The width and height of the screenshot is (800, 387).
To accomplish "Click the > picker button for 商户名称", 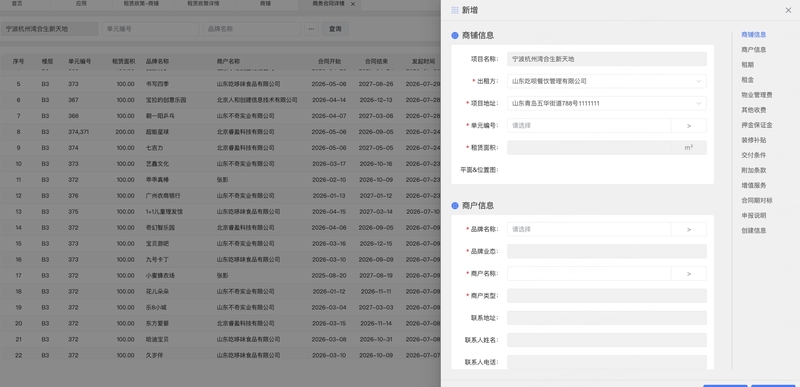I will click(689, 274).
